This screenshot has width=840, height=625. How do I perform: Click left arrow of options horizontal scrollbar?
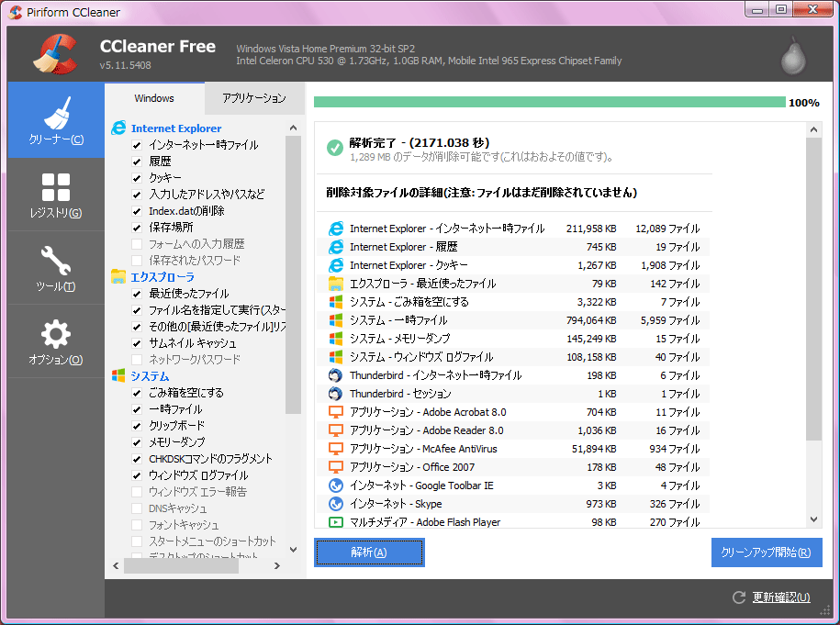[x=117, y=565]
